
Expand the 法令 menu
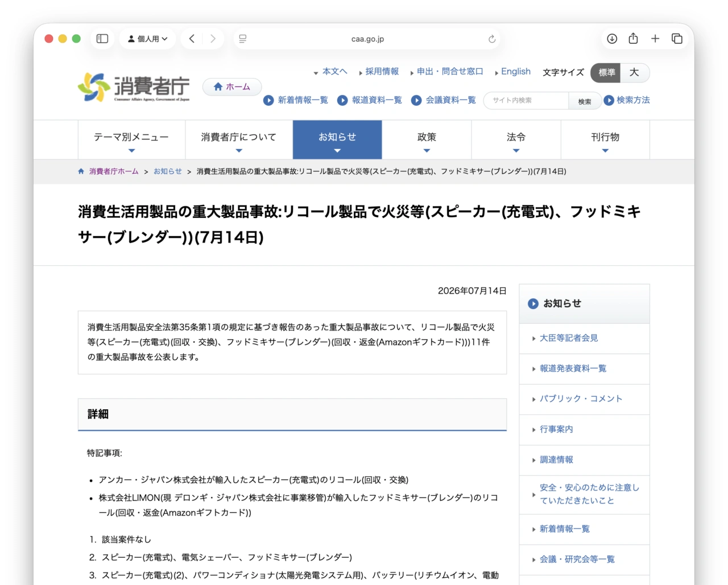(516, 140)
